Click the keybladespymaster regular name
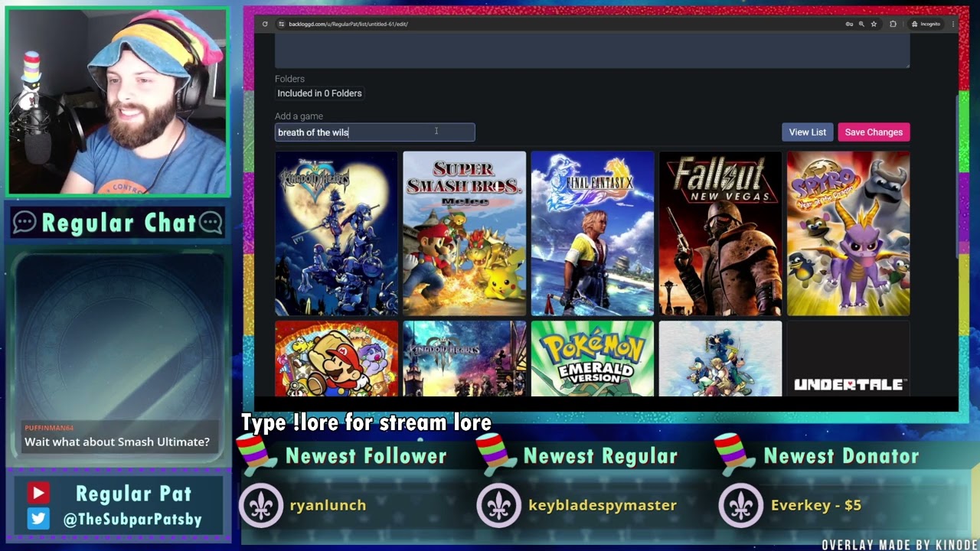 603,505
